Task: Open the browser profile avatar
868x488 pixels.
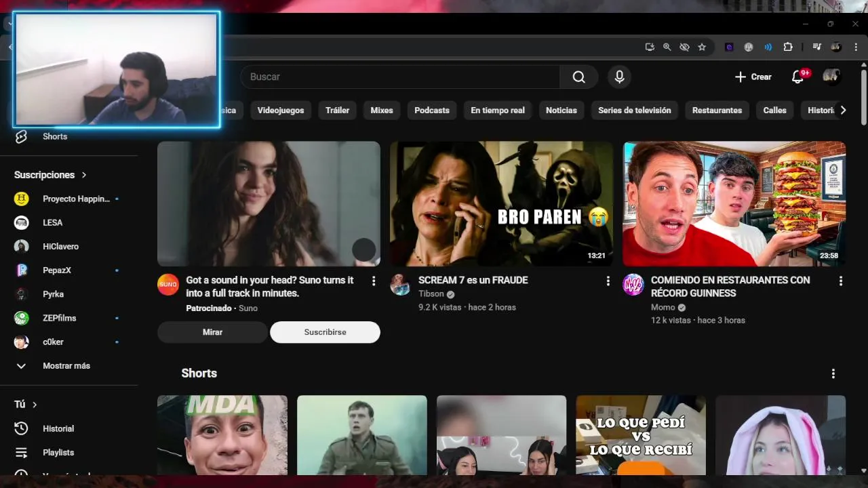Action: [836, 47]
